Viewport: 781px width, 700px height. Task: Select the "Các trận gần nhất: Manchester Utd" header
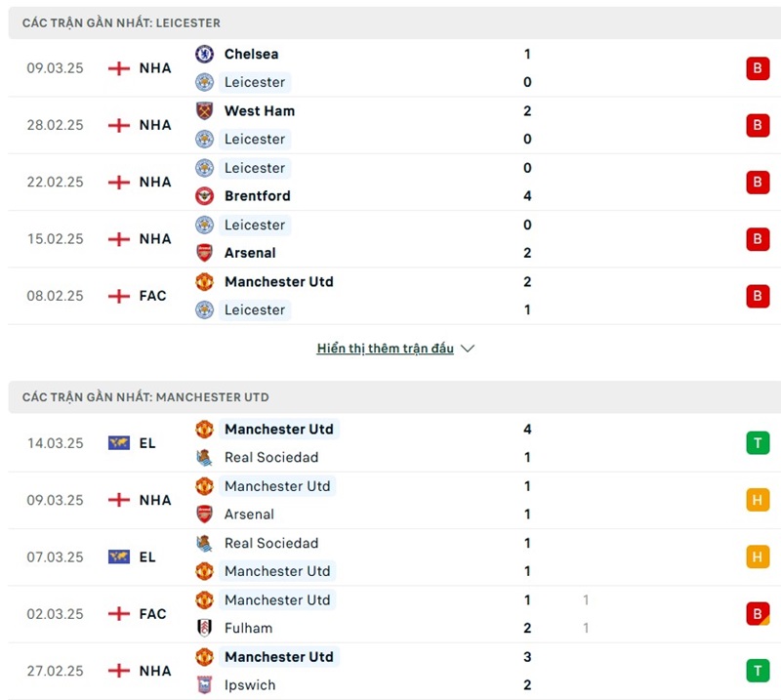[x=145, y=397]
